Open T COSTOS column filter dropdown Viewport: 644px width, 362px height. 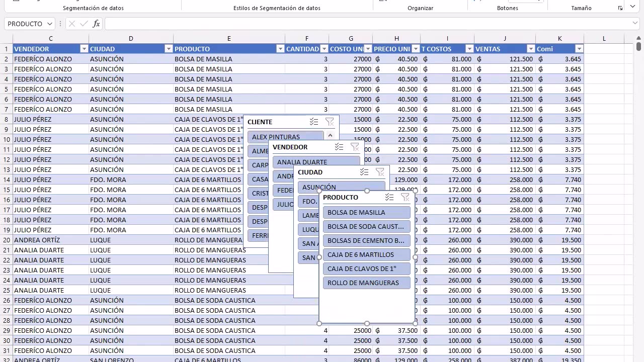(x=469, y=49)
